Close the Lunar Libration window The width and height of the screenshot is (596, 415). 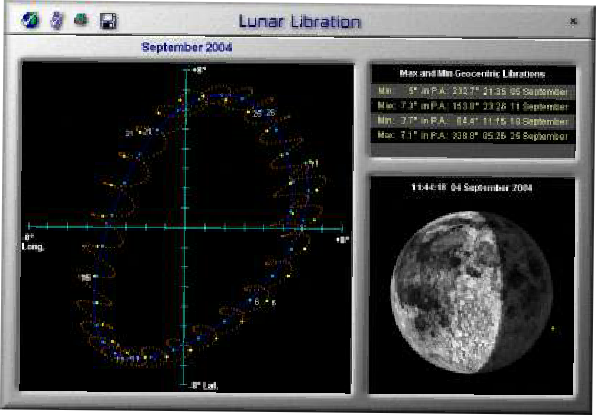pyautogui.click(x=573, y=21)
